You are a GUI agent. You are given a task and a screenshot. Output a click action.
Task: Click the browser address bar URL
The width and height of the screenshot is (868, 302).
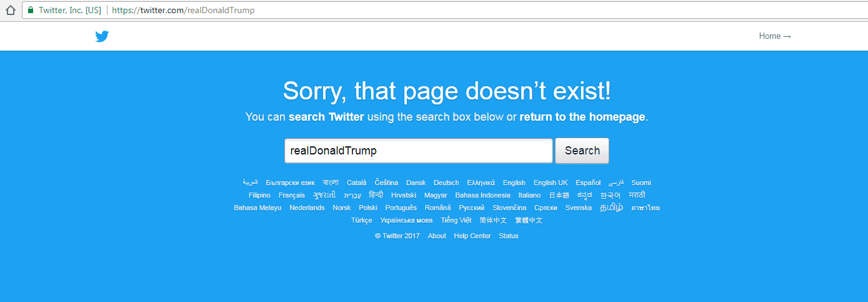[183, 10]
